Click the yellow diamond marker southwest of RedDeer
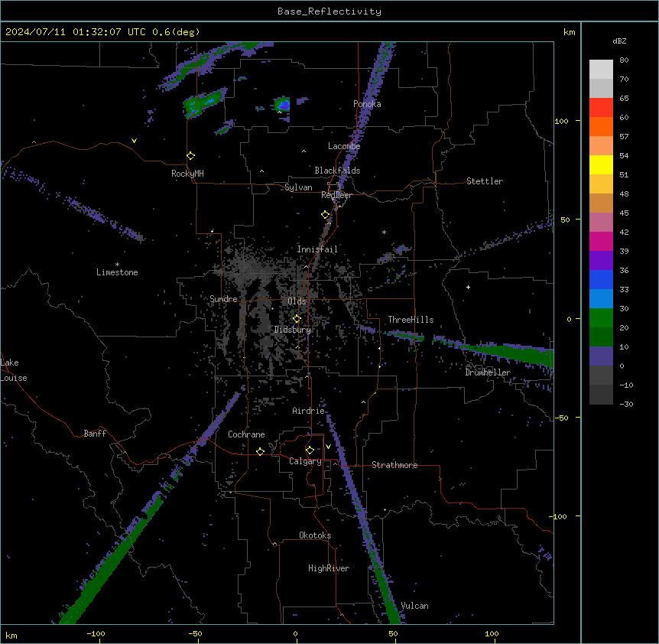659x644 pixels. coord(326,215)
